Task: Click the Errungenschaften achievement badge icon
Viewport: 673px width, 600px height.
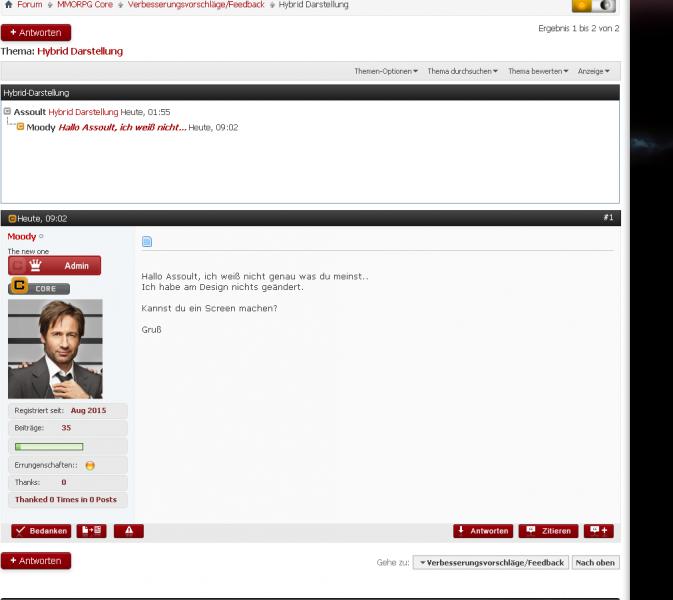Action: pos(90,465)
